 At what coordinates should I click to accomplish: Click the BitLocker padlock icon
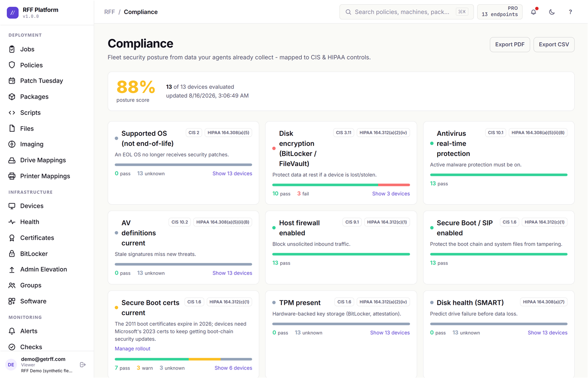(x=12, y=254)
